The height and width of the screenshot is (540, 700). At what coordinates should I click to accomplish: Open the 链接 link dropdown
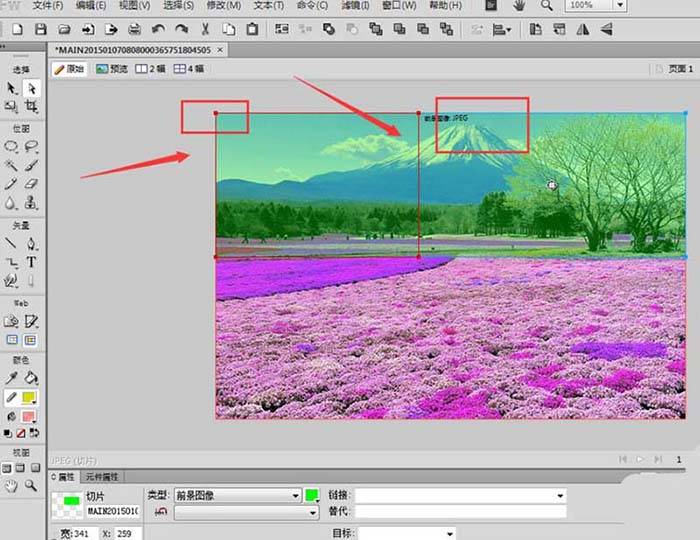(560, 495)
